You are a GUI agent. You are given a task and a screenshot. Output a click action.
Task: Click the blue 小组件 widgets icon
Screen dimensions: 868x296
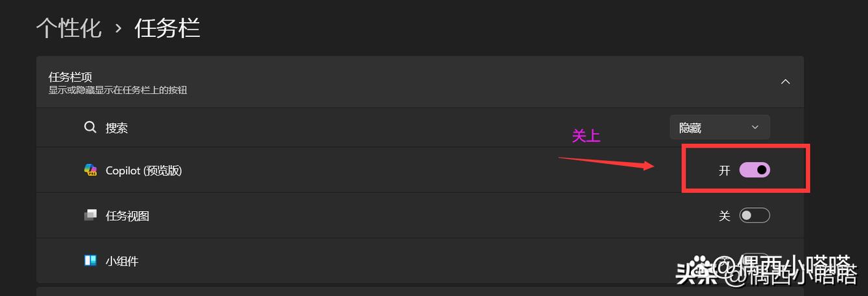tap(90, 261)
